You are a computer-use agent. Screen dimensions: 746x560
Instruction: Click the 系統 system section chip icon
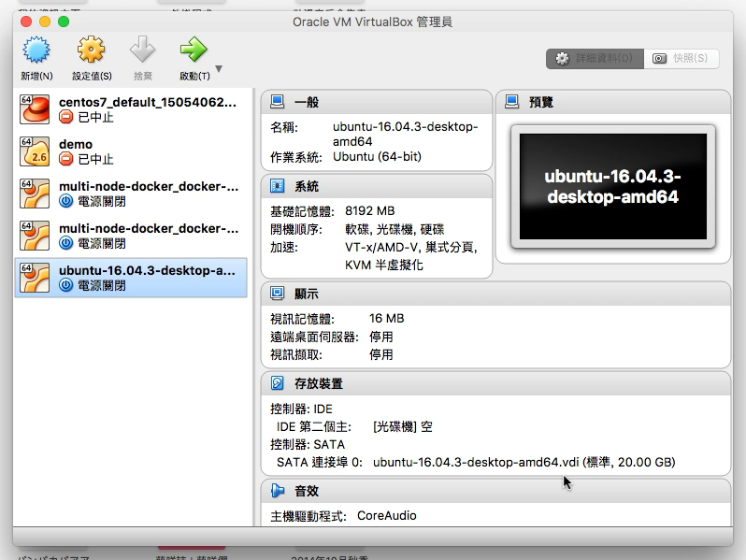click(278, 186)
